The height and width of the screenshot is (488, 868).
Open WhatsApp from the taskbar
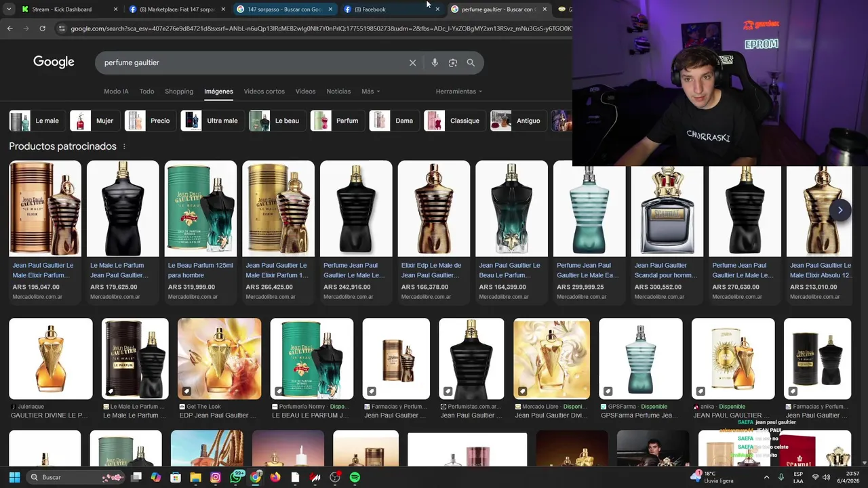coord(235,477)
